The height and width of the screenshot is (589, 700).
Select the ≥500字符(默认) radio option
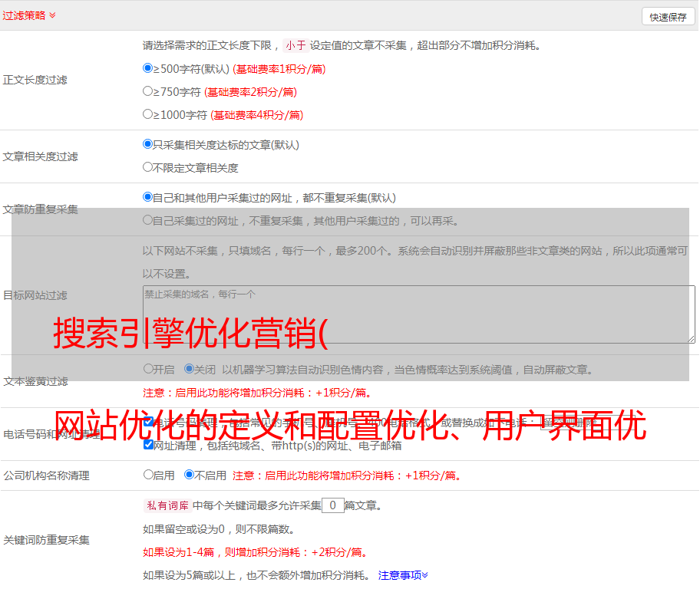click(x=147, y=68)
